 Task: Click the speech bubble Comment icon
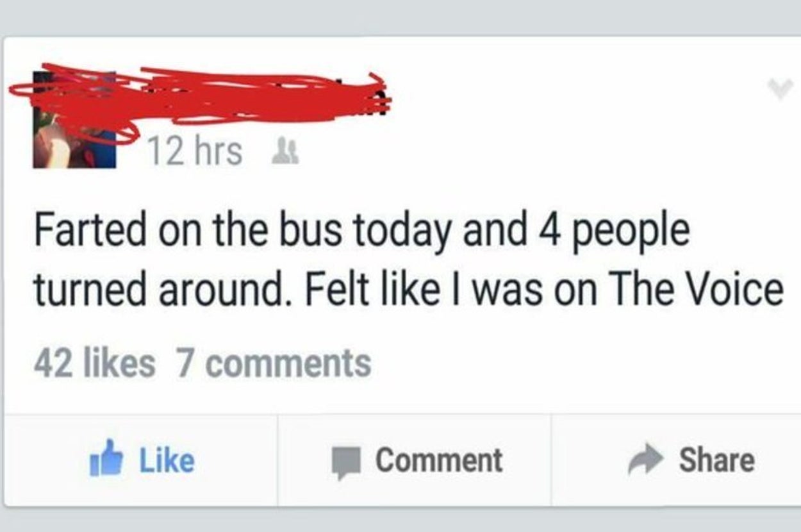click(x=347, y=461)
